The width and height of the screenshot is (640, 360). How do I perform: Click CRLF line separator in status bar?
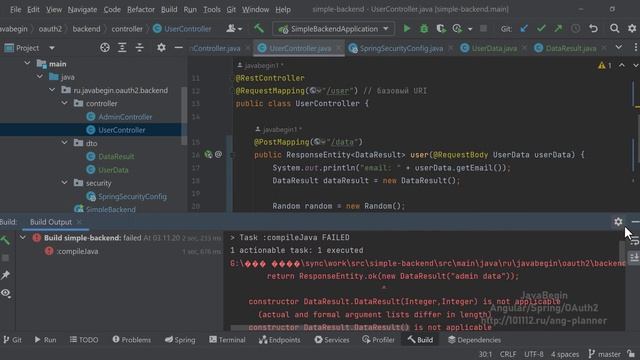click(508, 354)
